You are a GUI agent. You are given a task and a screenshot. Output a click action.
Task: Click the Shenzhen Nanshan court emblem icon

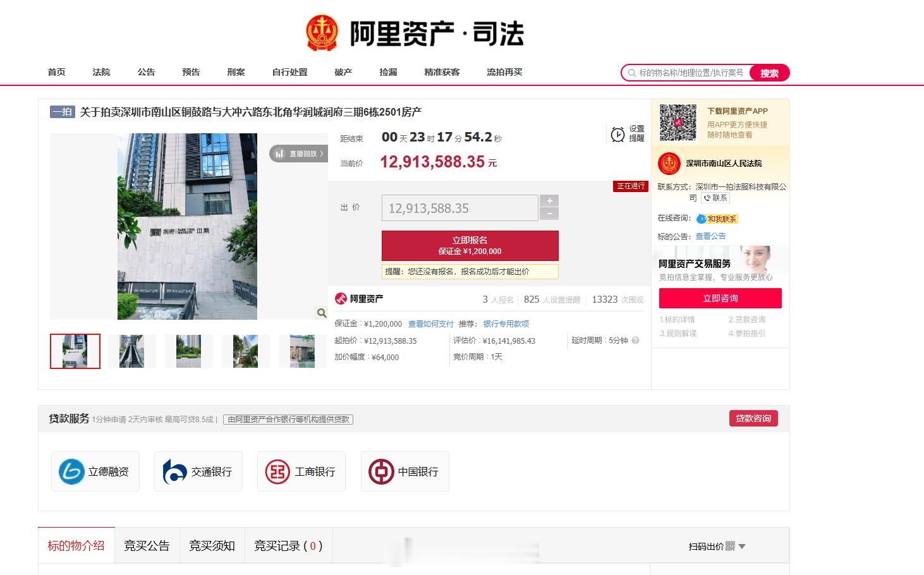669,164
